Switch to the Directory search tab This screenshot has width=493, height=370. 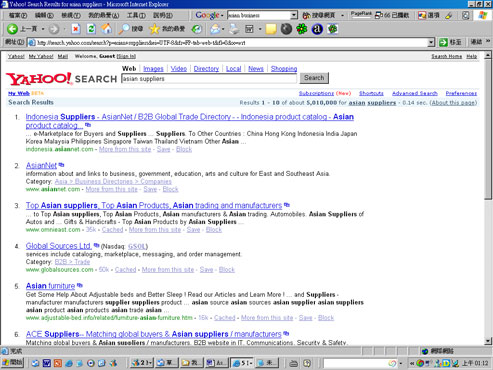[x=206, y=69]
